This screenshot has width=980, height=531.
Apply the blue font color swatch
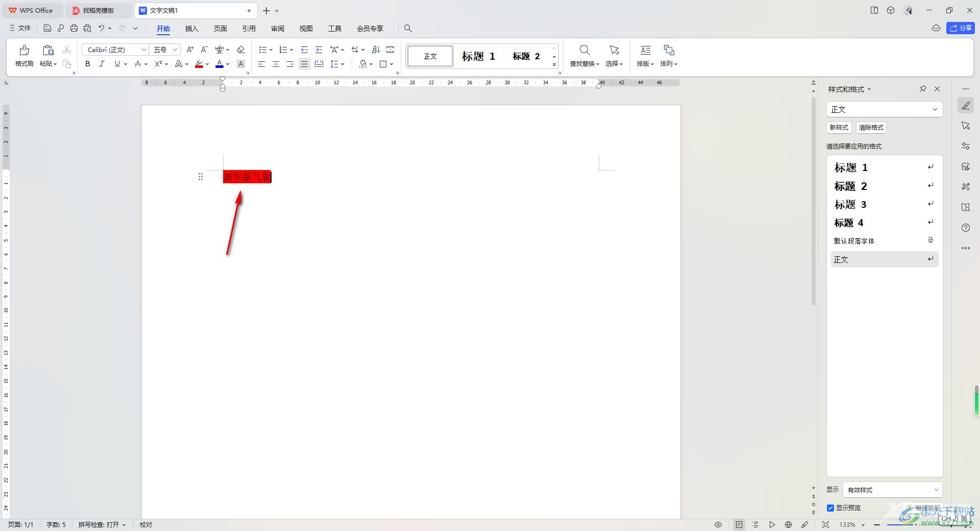point(219,64)
